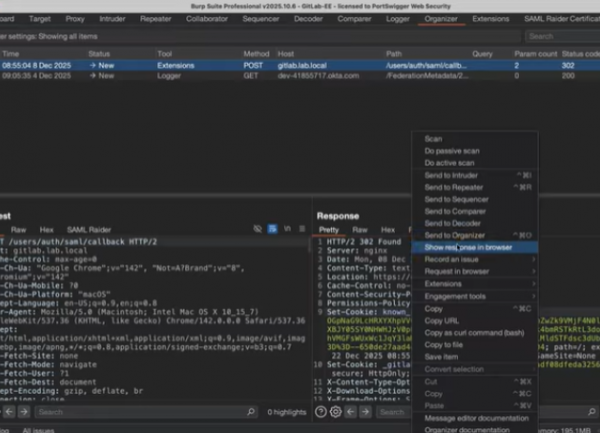Sort table by Param count column header

[535, 54]
